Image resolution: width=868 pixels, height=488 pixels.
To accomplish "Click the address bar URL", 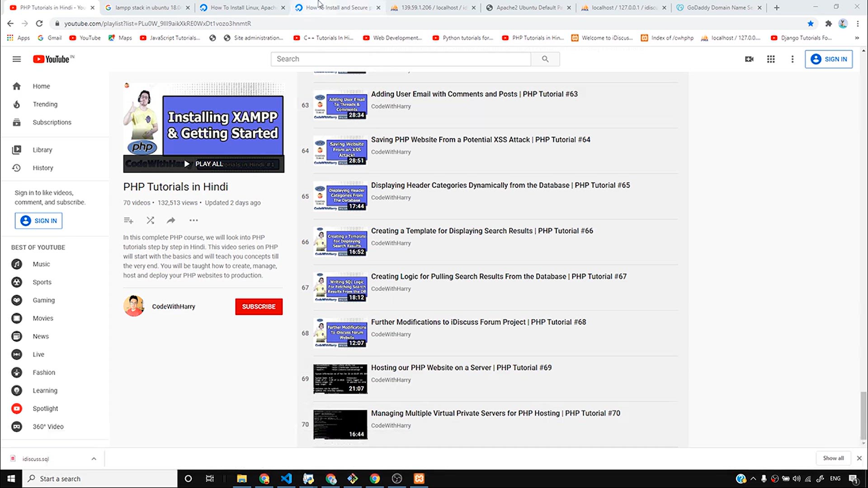I will (157, 23).
